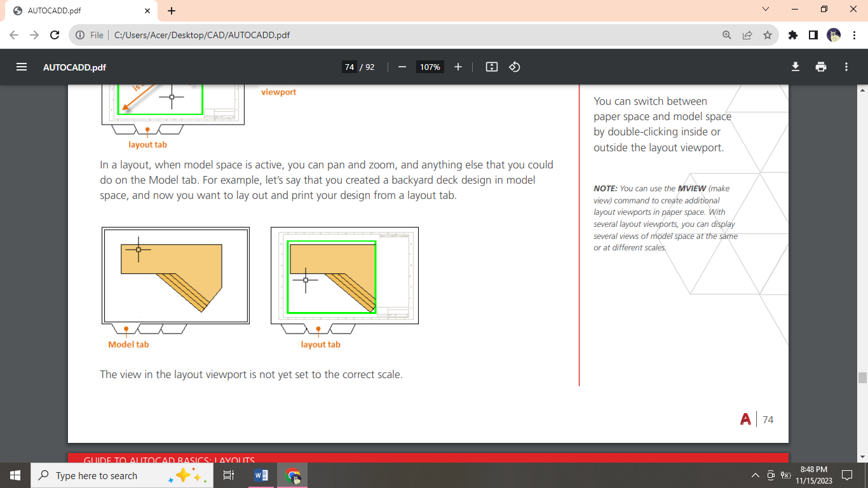
Task: Toggle the browser side panel
Action: [x=813, y=35]
